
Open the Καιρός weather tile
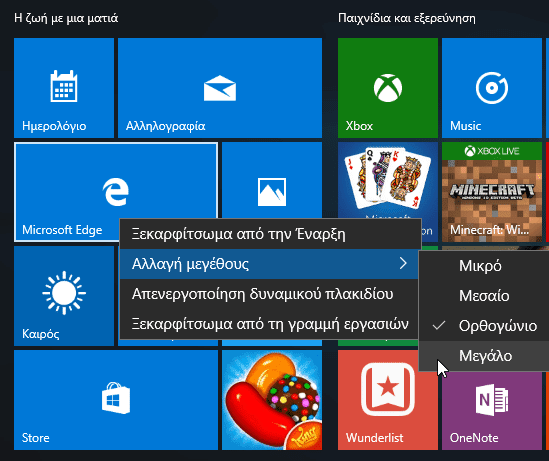[64, 296]
